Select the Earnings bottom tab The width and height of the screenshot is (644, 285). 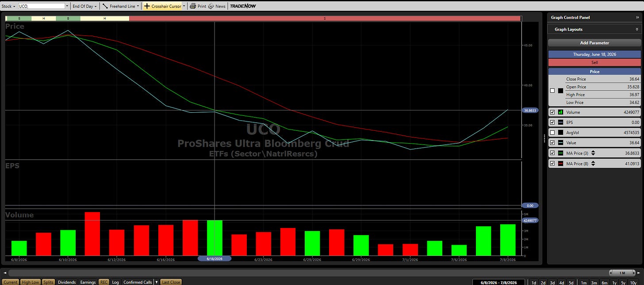pos(88,282)
